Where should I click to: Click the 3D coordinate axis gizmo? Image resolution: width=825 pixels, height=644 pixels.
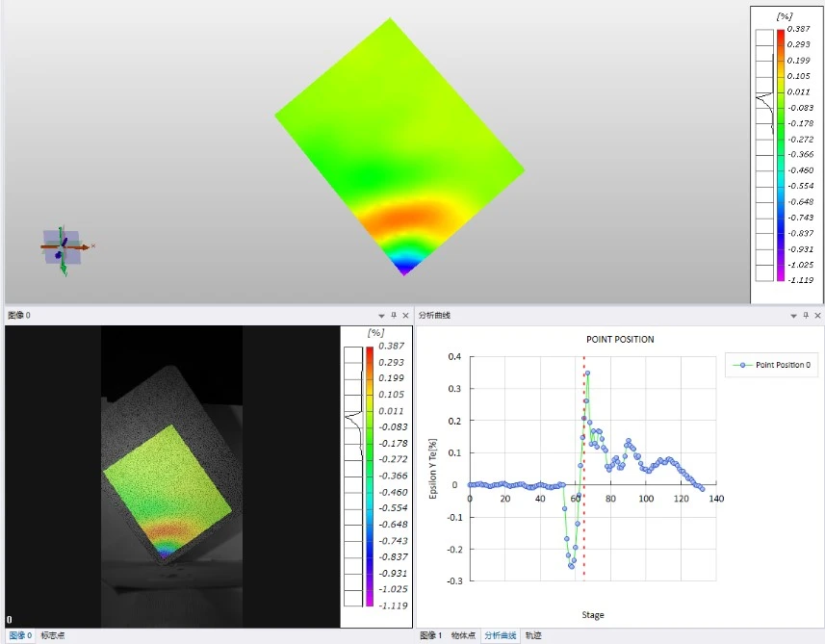[x=63, y=248]
